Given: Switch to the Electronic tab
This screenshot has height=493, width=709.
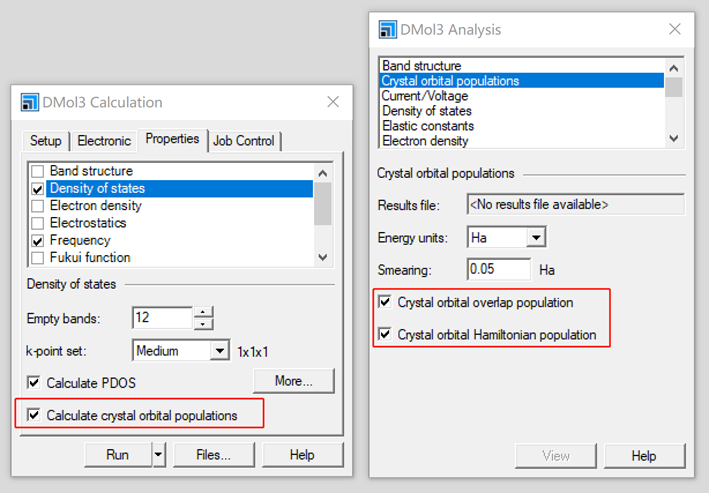Looking at the screenshot, I should tap(104, 141).
